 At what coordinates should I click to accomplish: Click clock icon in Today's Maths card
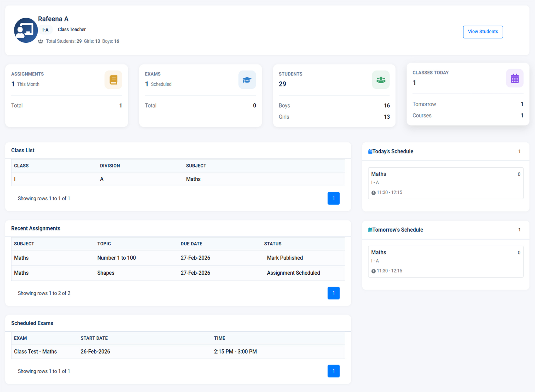point(373,193)
